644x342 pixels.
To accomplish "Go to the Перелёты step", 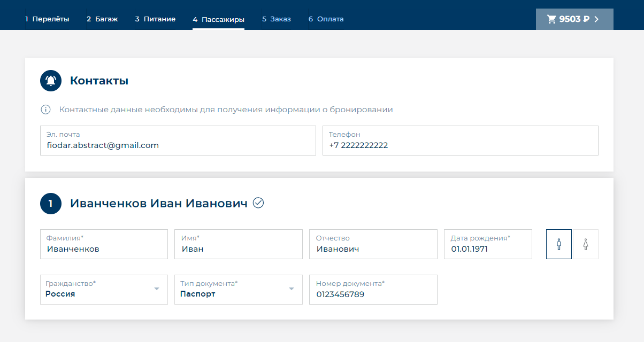I will pyautogui.click(x=47, y=19).
